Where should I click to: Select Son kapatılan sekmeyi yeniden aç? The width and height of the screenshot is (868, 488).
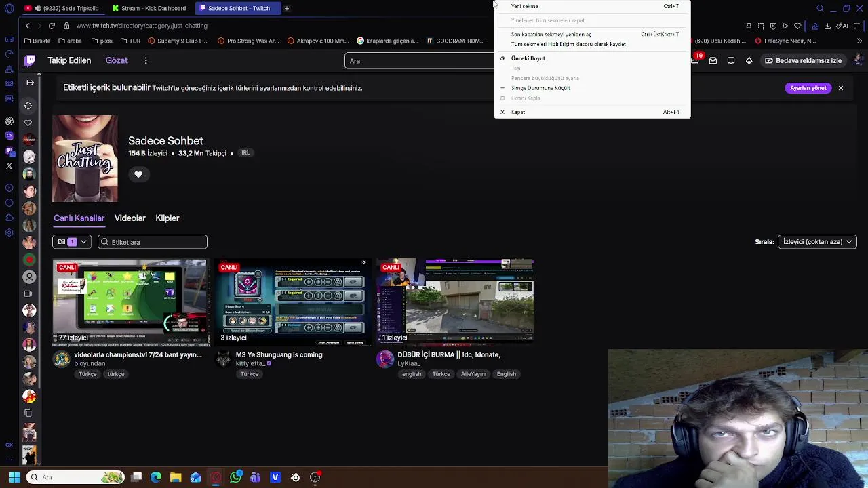[x=592, y=34]
